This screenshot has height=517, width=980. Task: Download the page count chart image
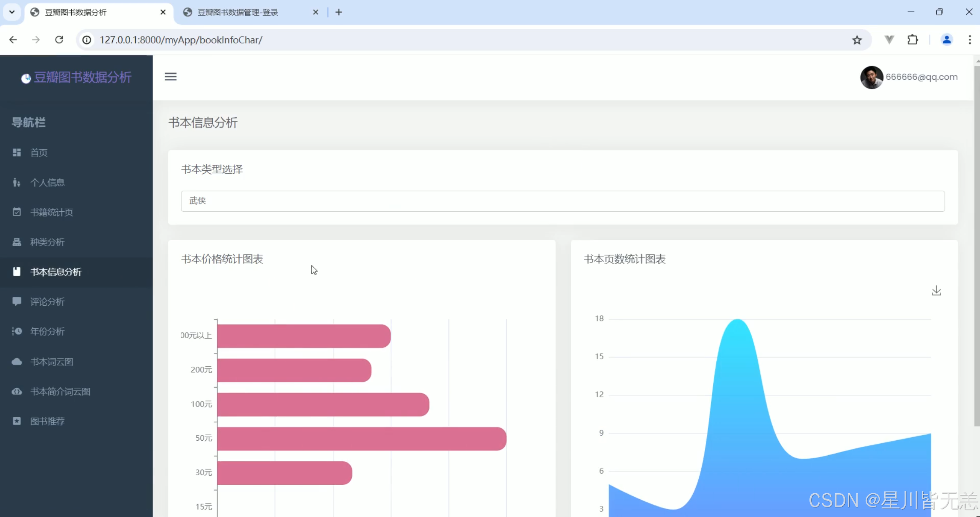click(936, 291)
